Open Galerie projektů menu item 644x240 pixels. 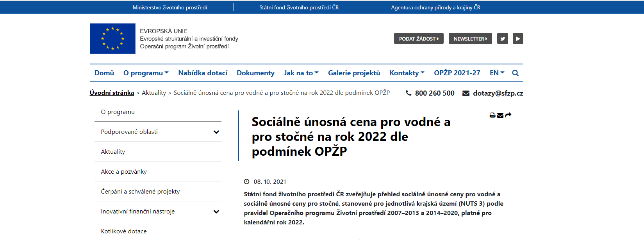[354, 73]
